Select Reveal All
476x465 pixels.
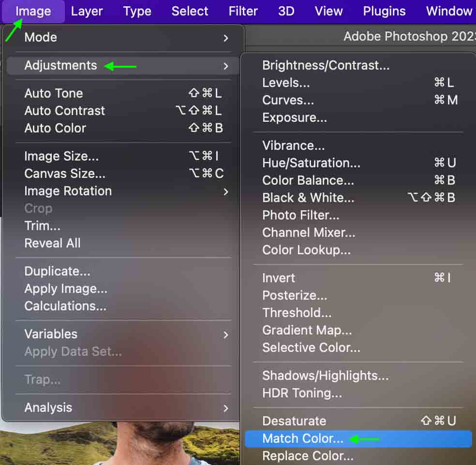123,243
